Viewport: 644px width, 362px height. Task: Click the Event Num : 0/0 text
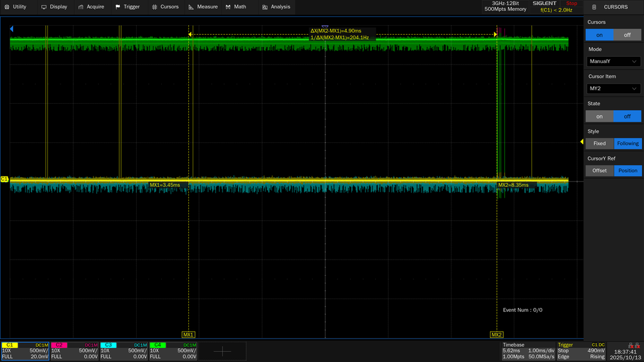(x=522, y=310)
